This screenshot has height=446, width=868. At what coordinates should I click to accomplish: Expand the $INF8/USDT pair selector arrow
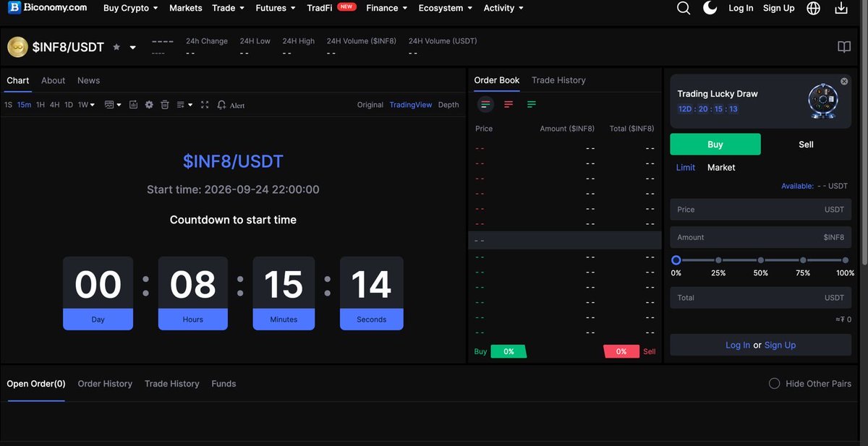click(x=132, y=48)
